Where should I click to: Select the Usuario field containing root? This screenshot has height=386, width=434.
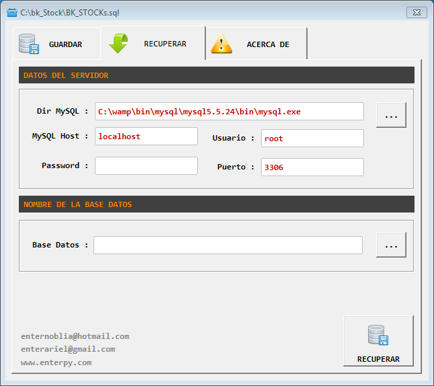[312, 138]
